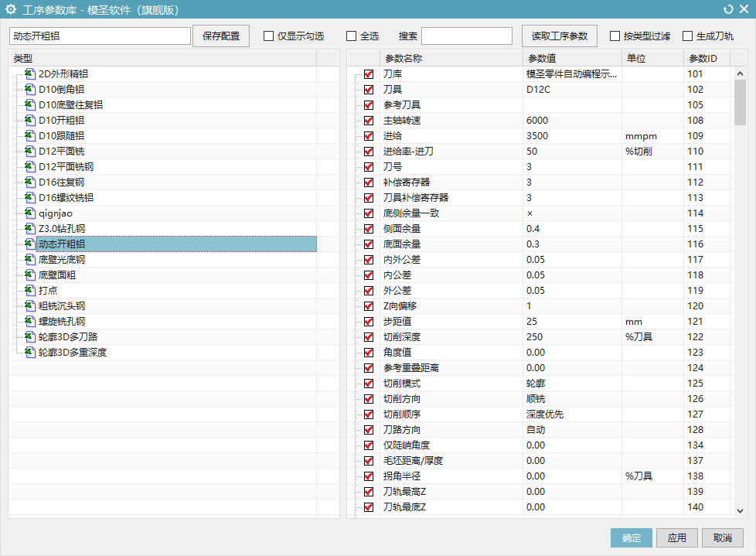Click the file icon of D10底壁往复铝
This screenshot has width=756, height=556.
pyautogui.click(x=30, y=104)
